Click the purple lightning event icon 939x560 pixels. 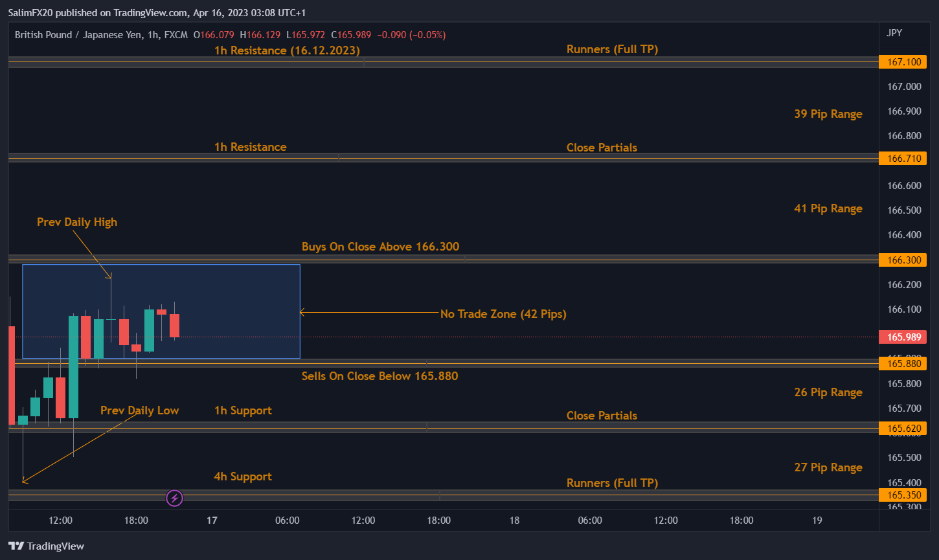click(x=174, y=498)
